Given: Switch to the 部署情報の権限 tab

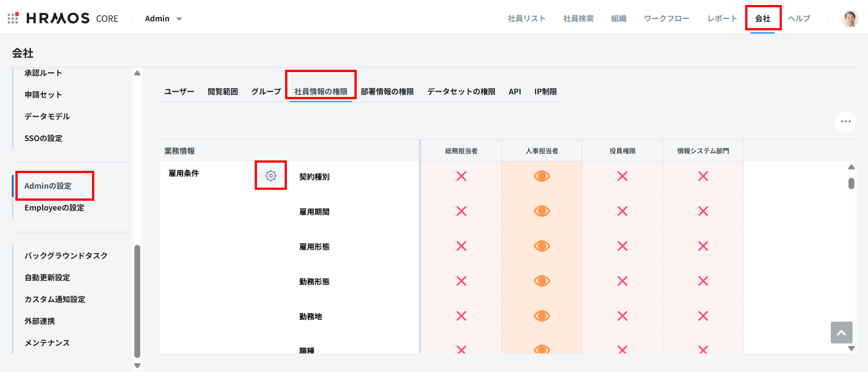Looking at the screenshot, I should click(x=387, y=92).
